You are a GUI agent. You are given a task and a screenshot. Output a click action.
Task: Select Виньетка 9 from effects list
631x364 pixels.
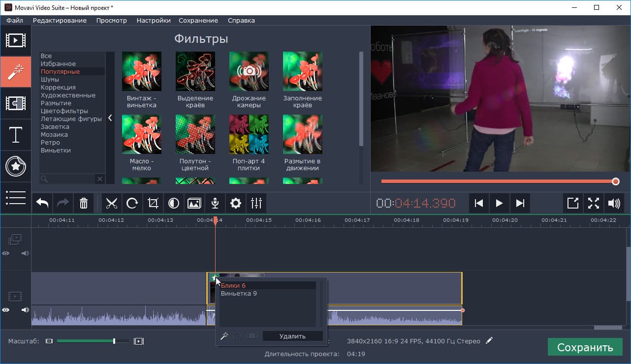(x=239, y=294)
